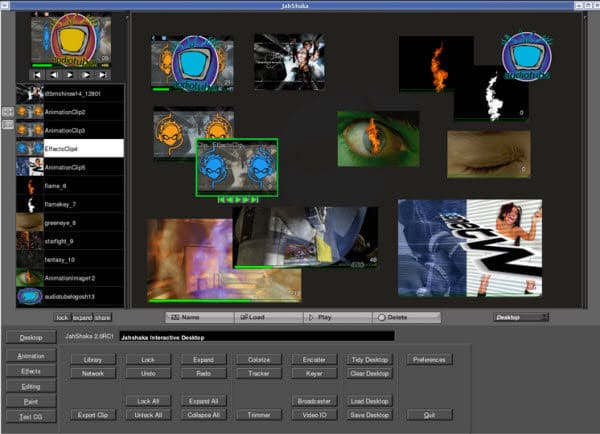Click the play button under the preview thumbnail
The width and height of the screenshot is (600, 434).
pyautogui.click(x=70, y=75)
